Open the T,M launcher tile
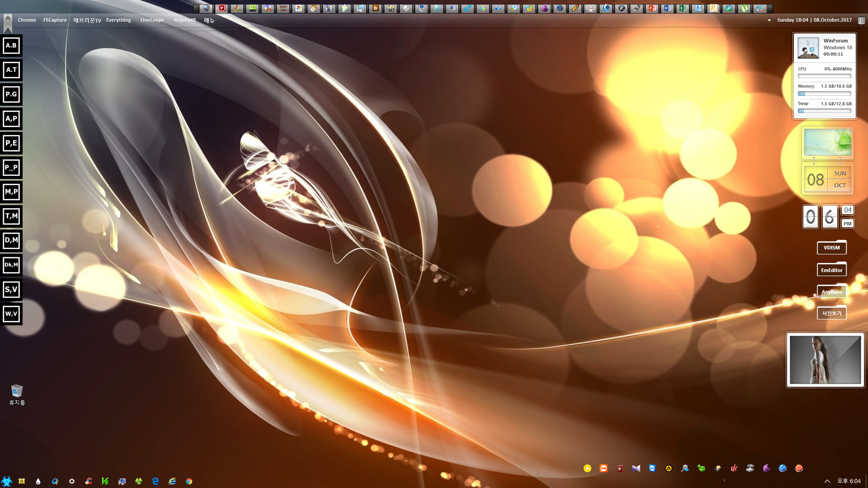Viewport: 868px width, 488px height. point(11,216)
